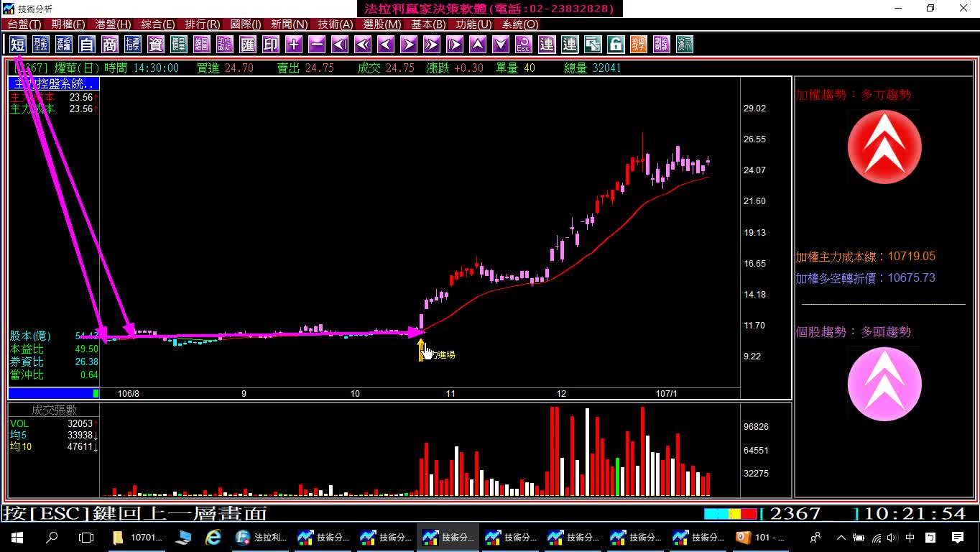980x552 pixels.
Task: Click the 本益比 value 49.50
Action: pyautogui.click(x=87, y=349)
